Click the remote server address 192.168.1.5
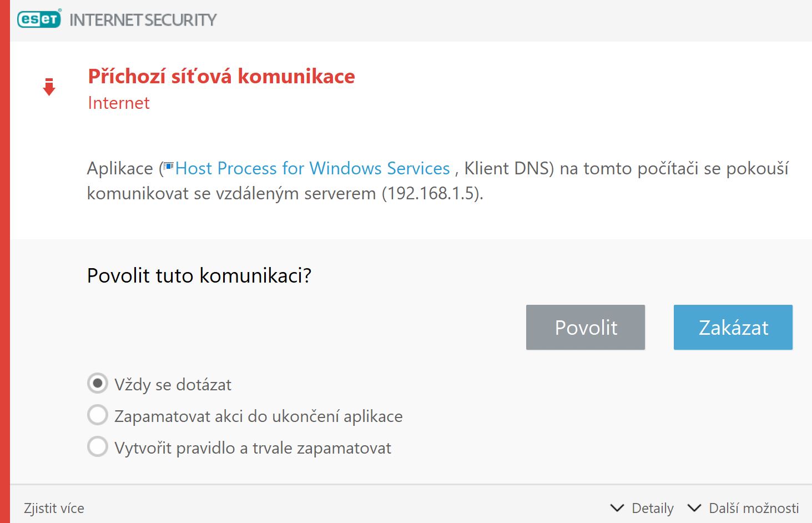This screenshot has width=812, height=523. [432, 193]
